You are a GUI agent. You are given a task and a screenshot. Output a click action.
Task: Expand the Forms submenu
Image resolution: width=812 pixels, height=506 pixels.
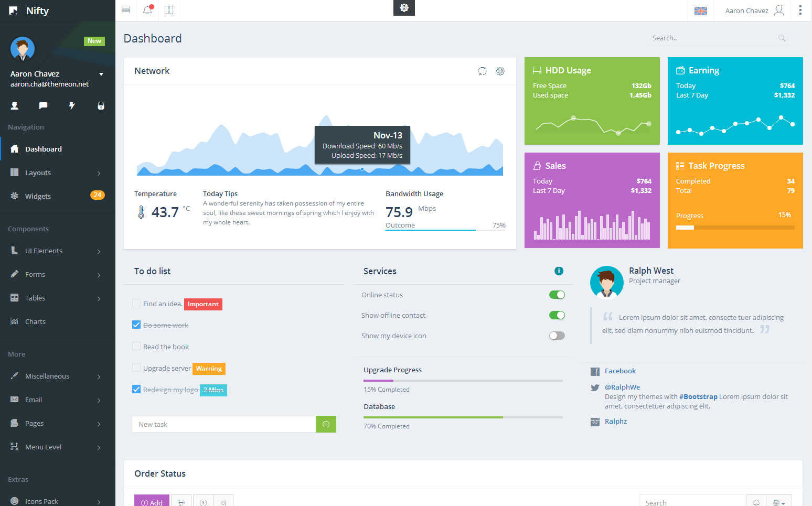(x=58, y=274)
